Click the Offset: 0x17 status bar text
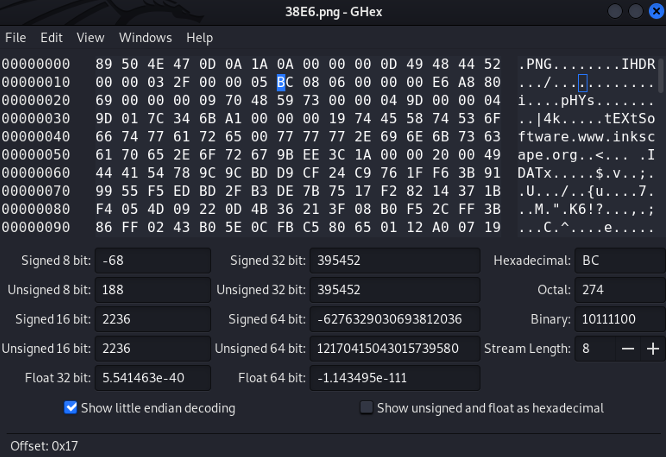The image size is (666, 457). click(x=44, y=446)
